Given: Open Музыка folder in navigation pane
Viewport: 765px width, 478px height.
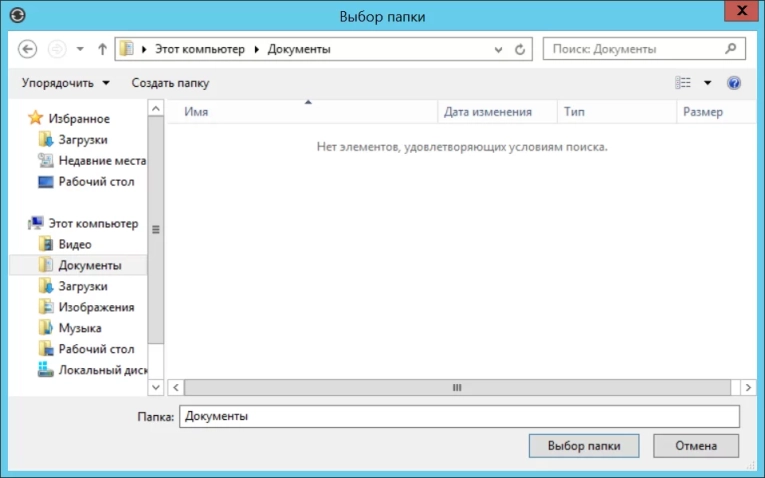Looking at the screenshot, I should click(79, 328).
